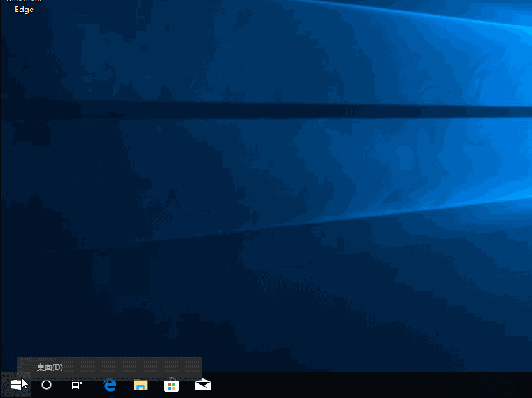The height and width of the screenshot is (398, 532).
Task: Click the Windows logo on the taskbar
Action: click(x=15, y=384)
